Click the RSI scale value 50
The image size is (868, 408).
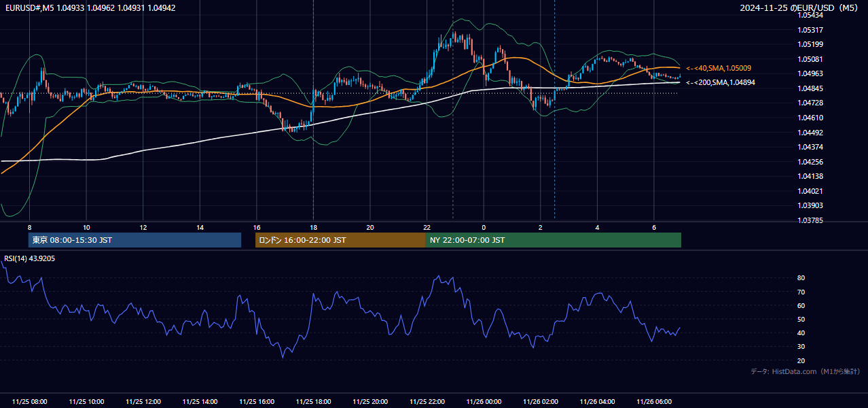tap(801, 319)
